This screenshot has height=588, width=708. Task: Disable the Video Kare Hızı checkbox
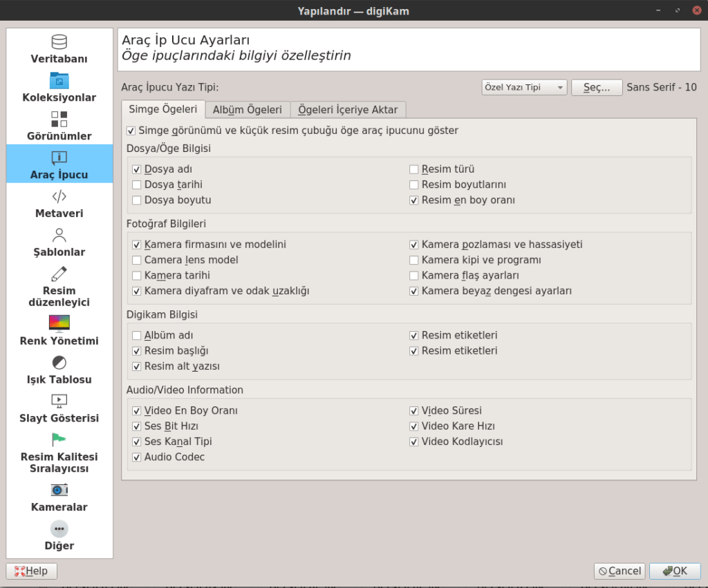[x=413, y=426]
